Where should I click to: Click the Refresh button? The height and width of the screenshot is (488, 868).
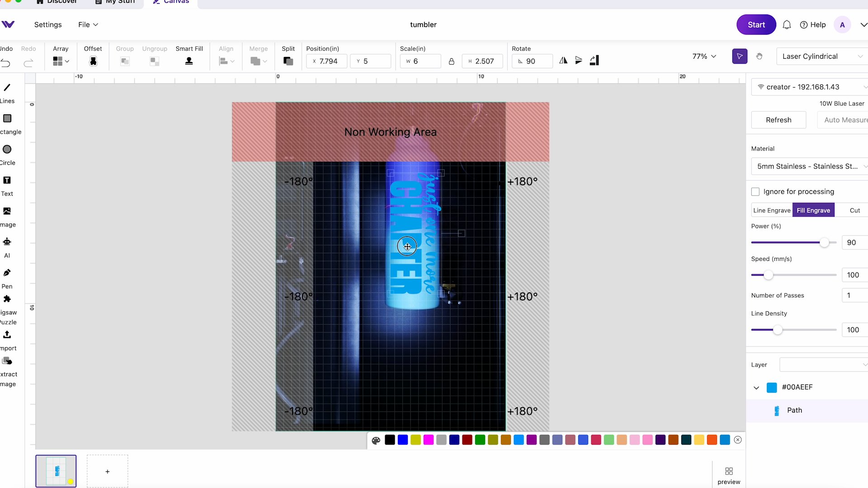point(778,120)
